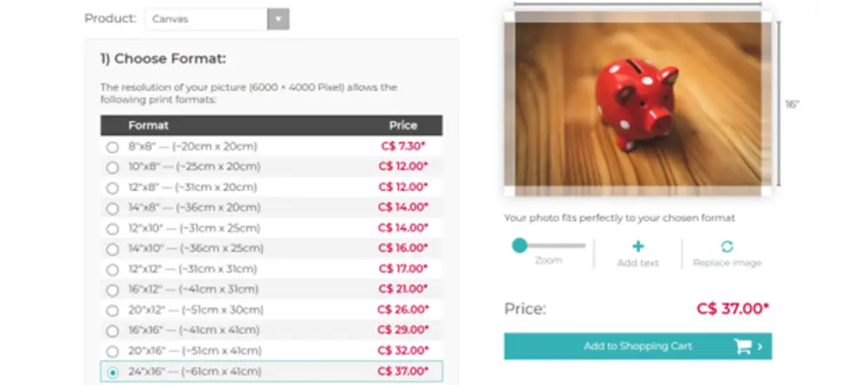Select the 16"x12" format radio
868x385 pixels.
tap(112, 290)
